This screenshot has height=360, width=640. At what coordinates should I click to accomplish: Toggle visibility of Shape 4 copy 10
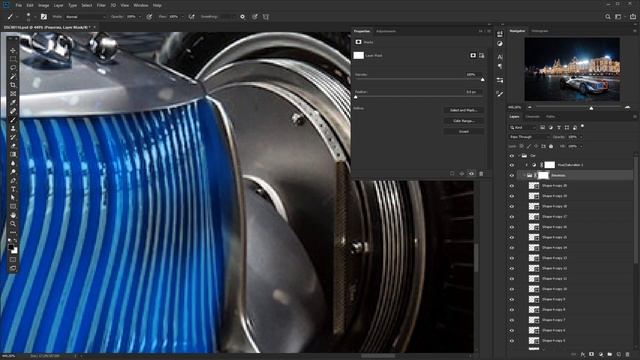(x=512, y=289)
